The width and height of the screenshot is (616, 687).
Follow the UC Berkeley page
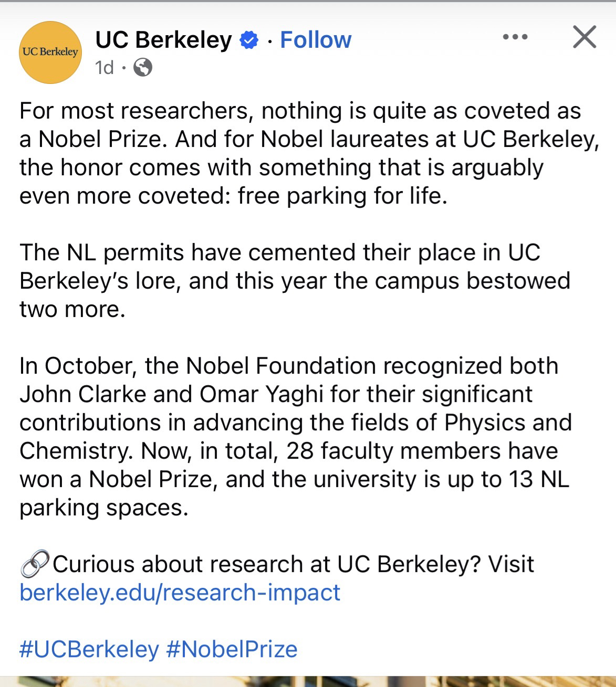(x=316, y=40)
